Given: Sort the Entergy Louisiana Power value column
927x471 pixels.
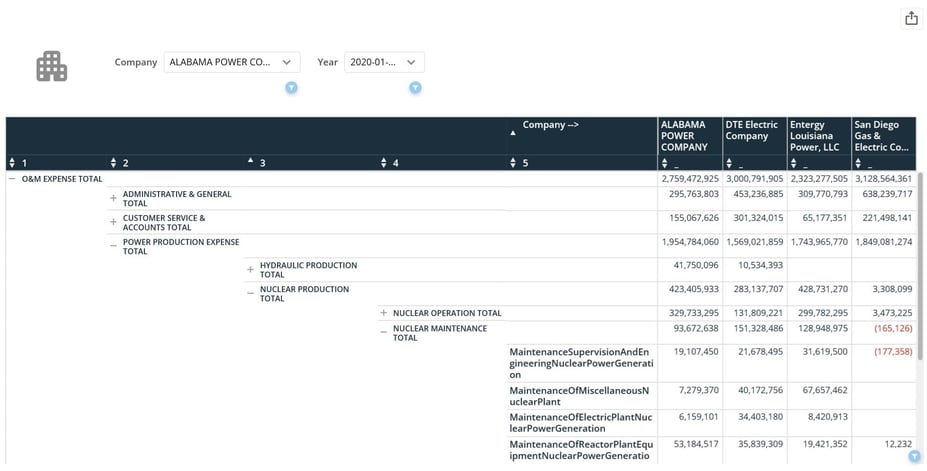Looking at the screenshot, I should pyautogui.click(x=793, y=163).
